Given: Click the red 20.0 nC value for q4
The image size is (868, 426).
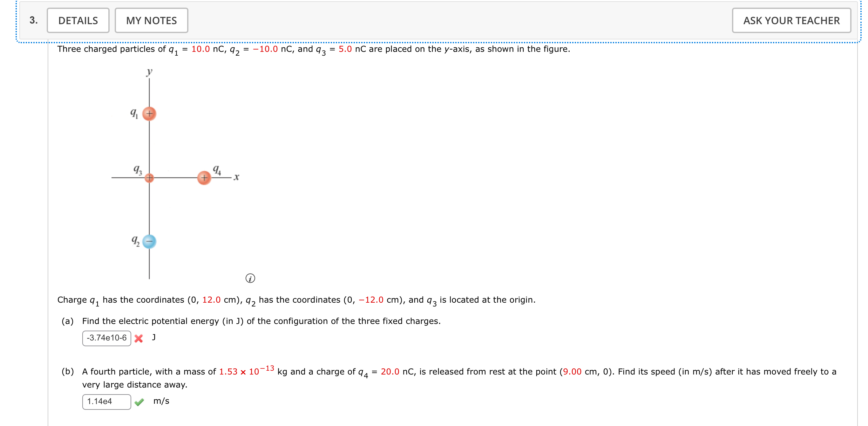Looking at the screenshot, I should point(390,372).
